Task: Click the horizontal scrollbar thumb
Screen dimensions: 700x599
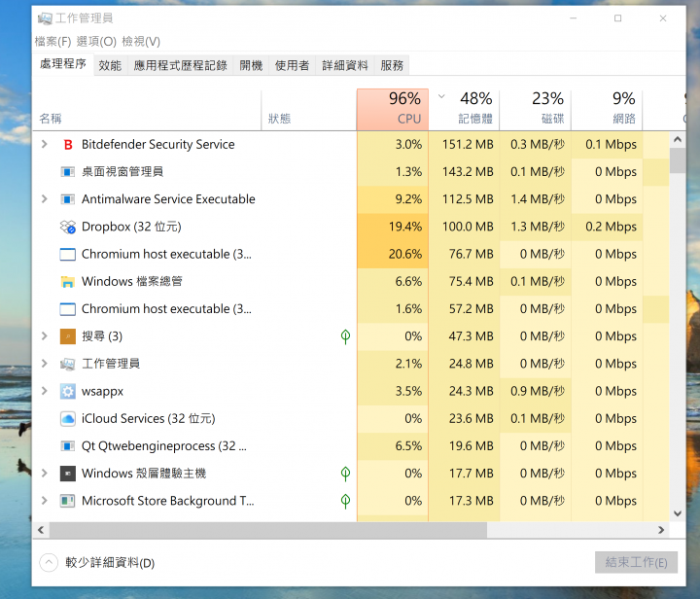Action: [268, 530]
